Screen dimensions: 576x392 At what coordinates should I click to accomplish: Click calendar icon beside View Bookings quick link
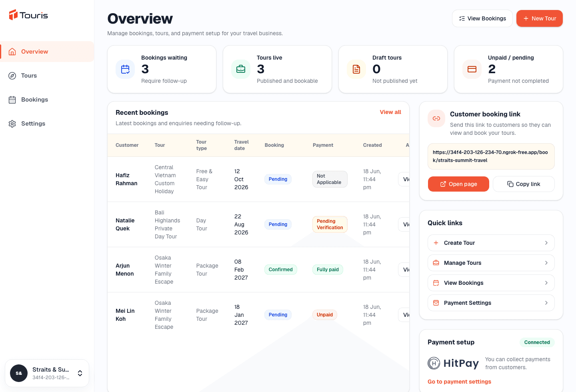pyautogui.click(x=436, y=283)
